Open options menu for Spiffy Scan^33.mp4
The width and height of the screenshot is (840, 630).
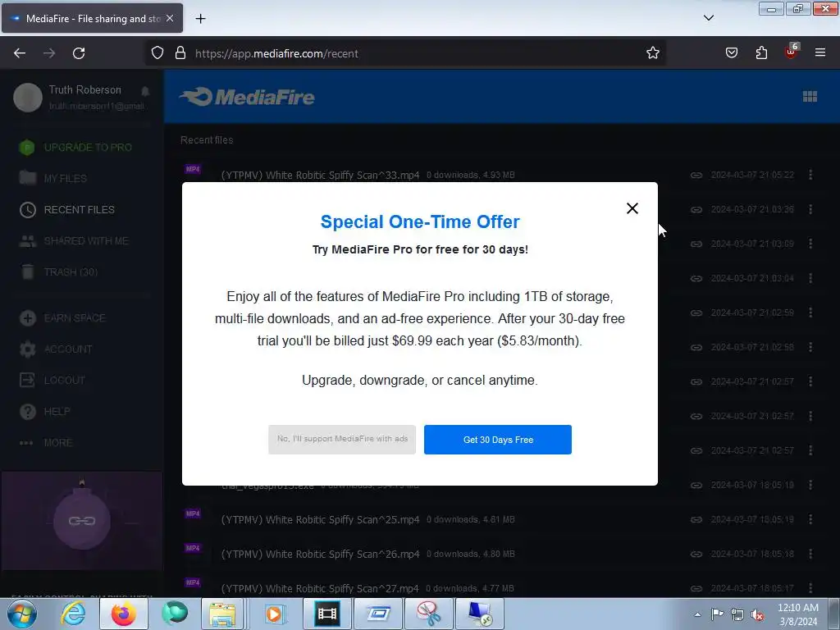pos(810,175)
